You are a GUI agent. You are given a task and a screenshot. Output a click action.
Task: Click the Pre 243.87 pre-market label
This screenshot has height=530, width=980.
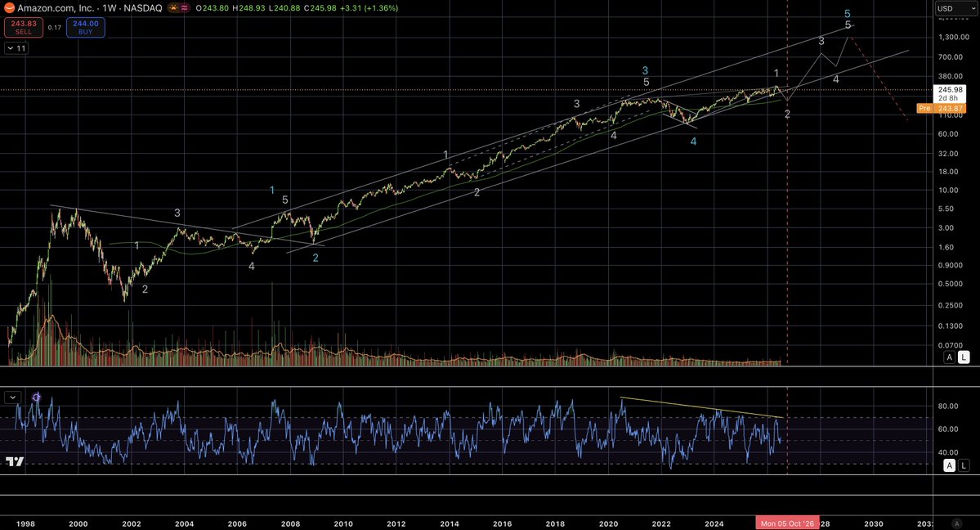coord(941,108)
